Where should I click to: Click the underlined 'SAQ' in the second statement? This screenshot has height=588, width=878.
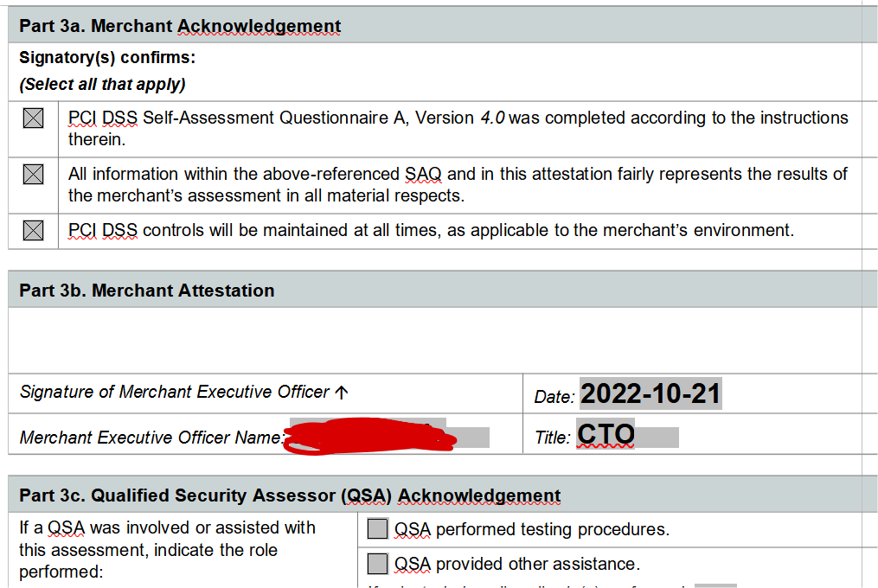pyautogui.click(x=423, y=174)
